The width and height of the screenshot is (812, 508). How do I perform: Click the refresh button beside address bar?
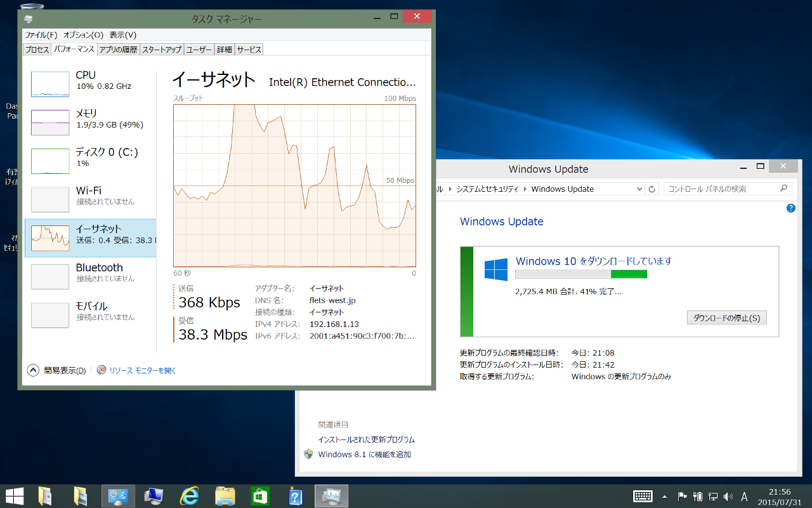click(652, 189)
